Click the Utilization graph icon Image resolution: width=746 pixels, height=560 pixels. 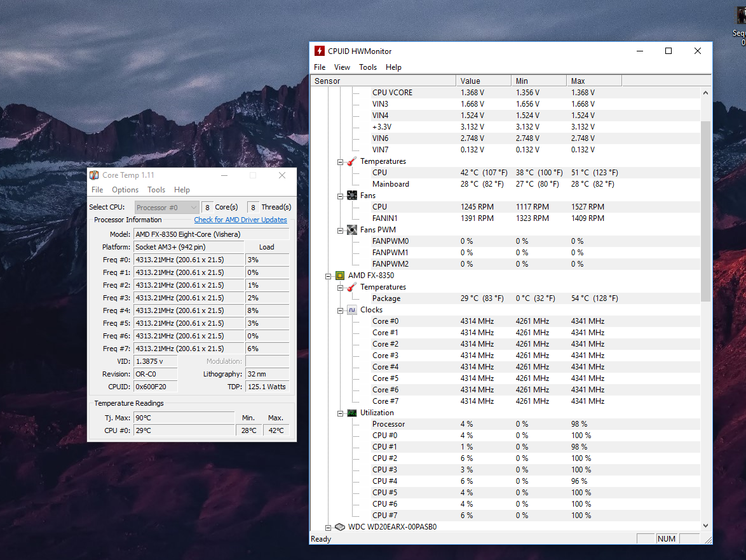[351, 413]
